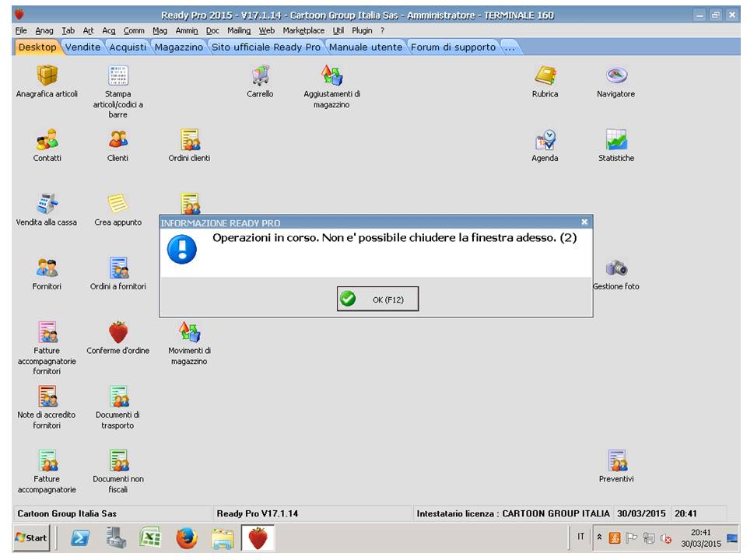This screenshot has width=747, height=560.
Task: Open Note di accredito fornitori icon
Action: [x=47, y=397]
